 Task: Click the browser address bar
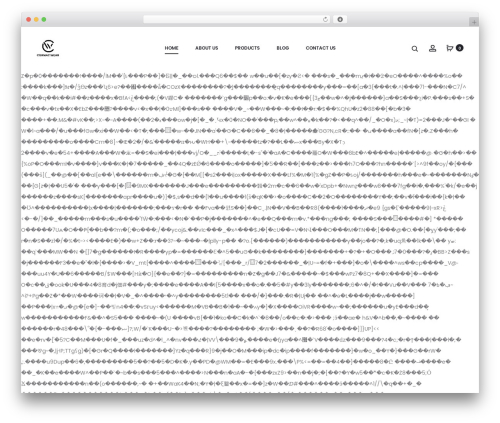tap(237, 20)
